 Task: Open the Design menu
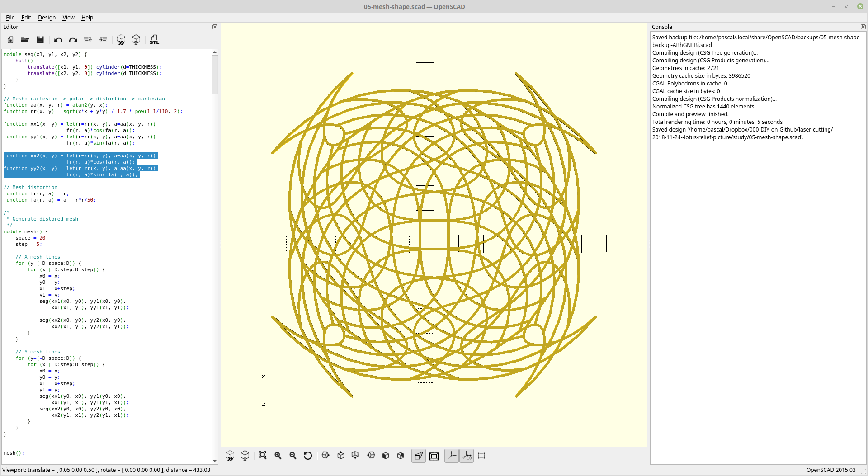coord(47,18)
